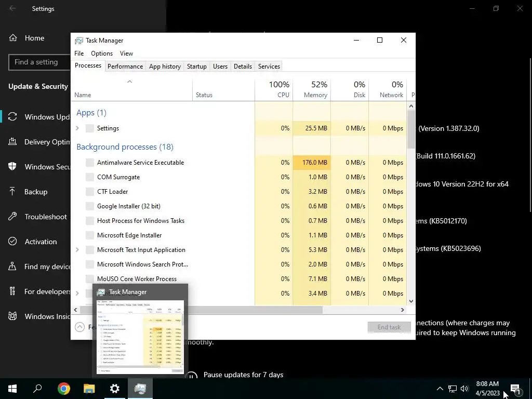Click vertical scrollbar up arrow in Task Manager
This screenshot has height=399, width=532.
(411, 106)
